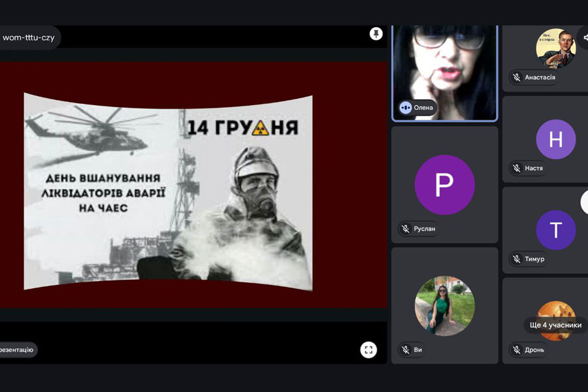Viewport: 588px width, 392px height.
Task: Open fullscreen for the shared presentation
Action: tap(368, 350)
